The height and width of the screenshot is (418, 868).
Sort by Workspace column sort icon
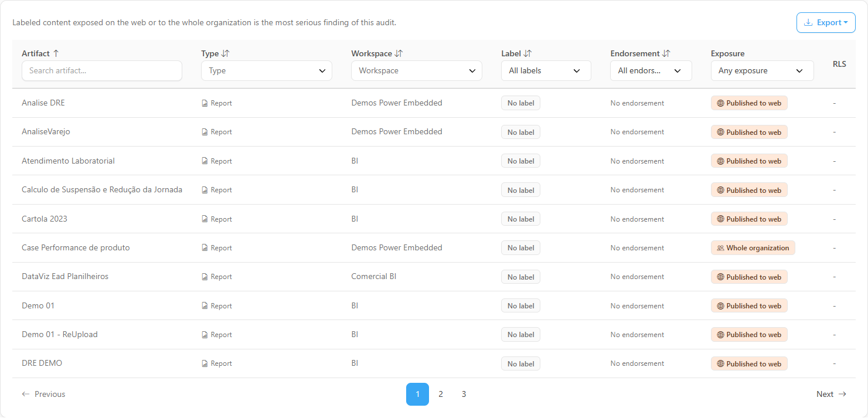pyautogui.click(x=399, y=53)
